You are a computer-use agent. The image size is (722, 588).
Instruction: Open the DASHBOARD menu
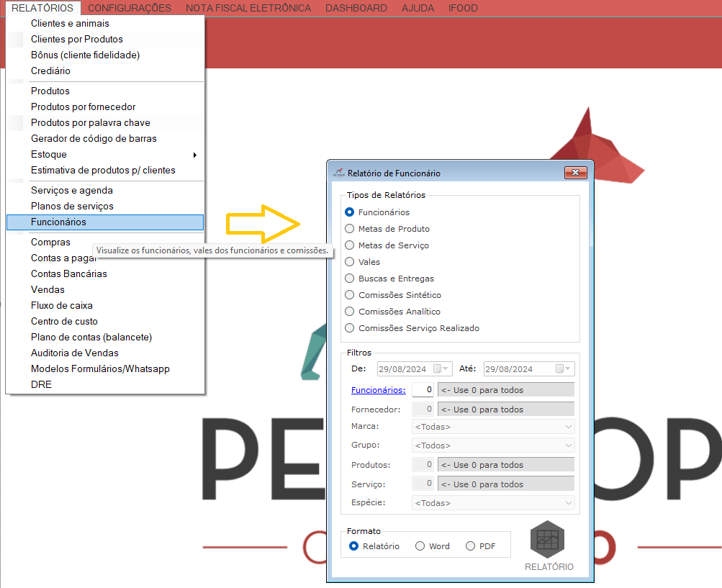pyautogui.click(x=356, y=8)
